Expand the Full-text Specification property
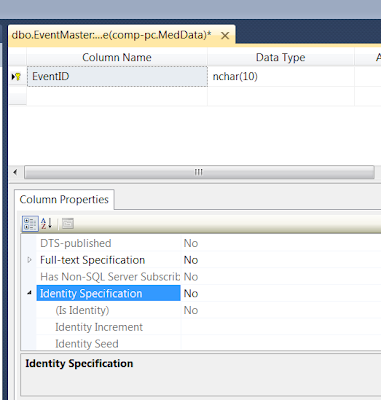The width and height of the screenshot is (381, 400). point(29,260)
